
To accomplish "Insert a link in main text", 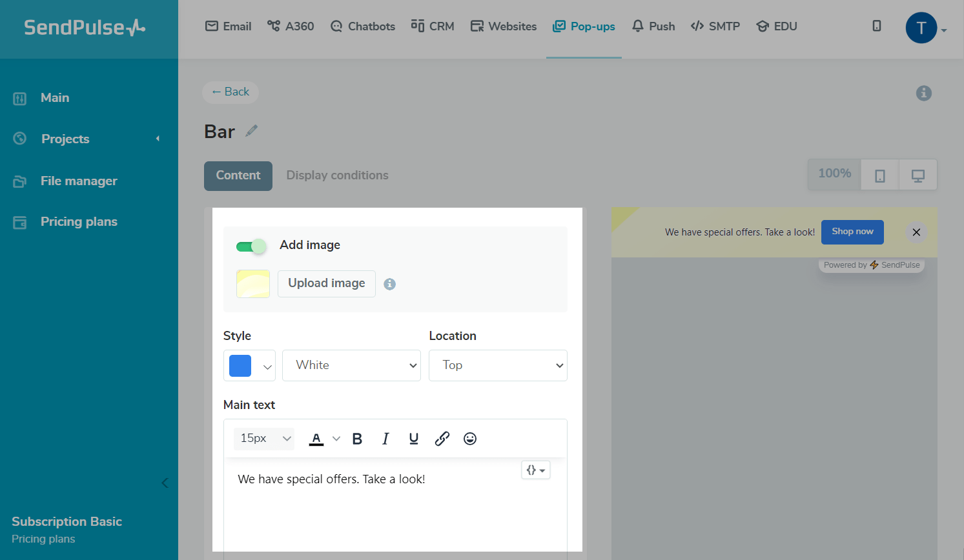I will pyautogui.click(x=442, y=439).
